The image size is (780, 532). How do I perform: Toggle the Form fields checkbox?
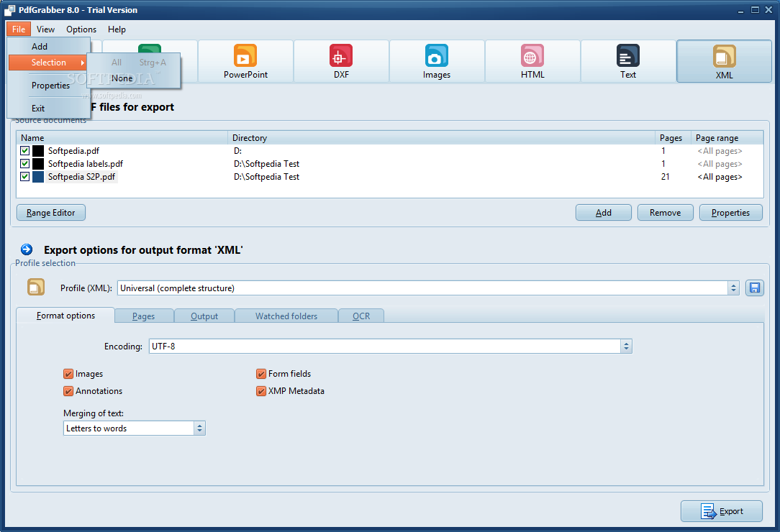coord(261,374)
